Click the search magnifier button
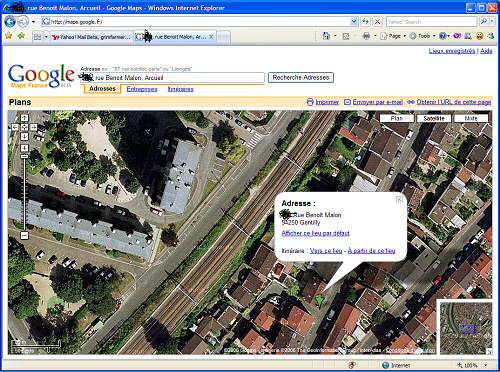The width and height of the screenshot is (500, 372). point(483,22)
